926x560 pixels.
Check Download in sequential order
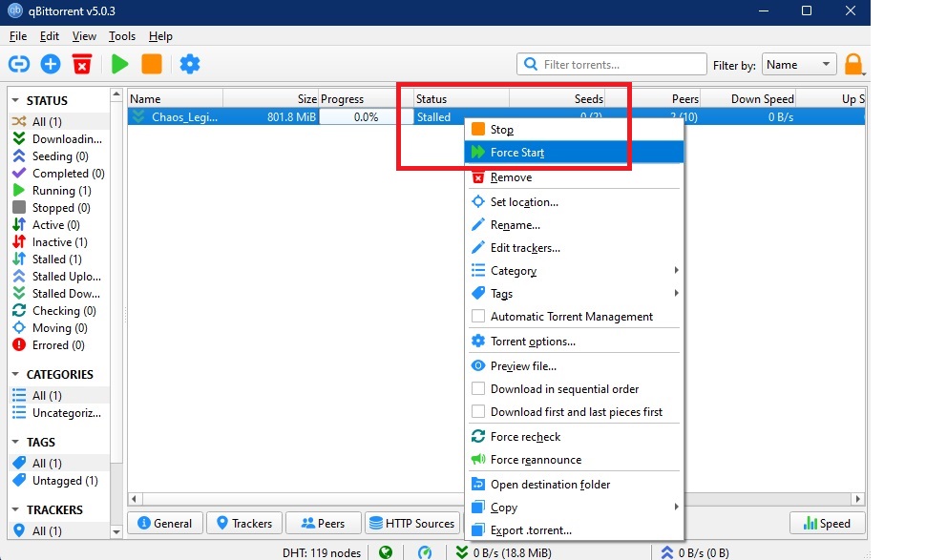[478, 389]
